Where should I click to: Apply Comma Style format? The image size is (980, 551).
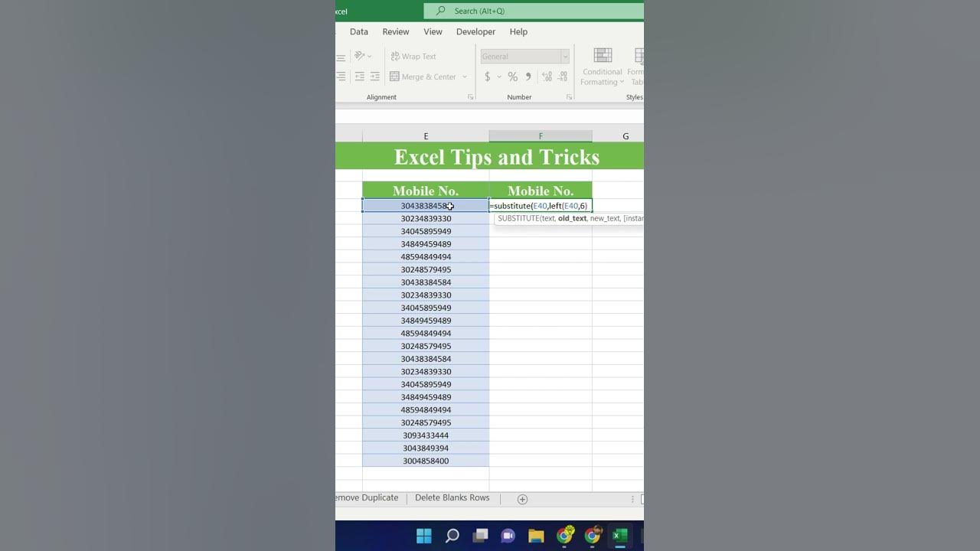tap(528, 77)
